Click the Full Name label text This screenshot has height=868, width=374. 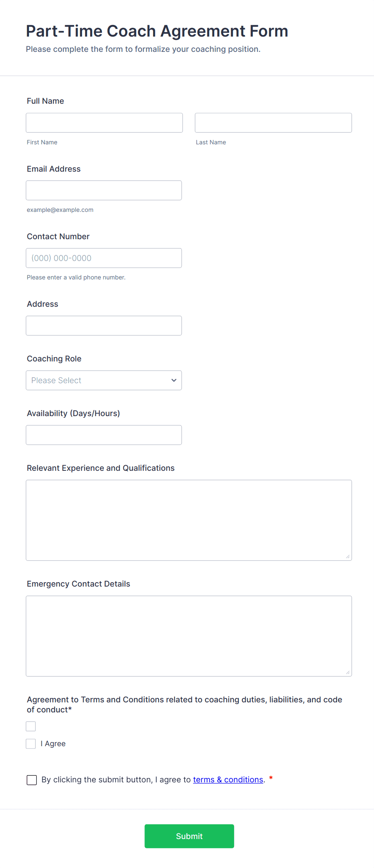click(45, 101)
